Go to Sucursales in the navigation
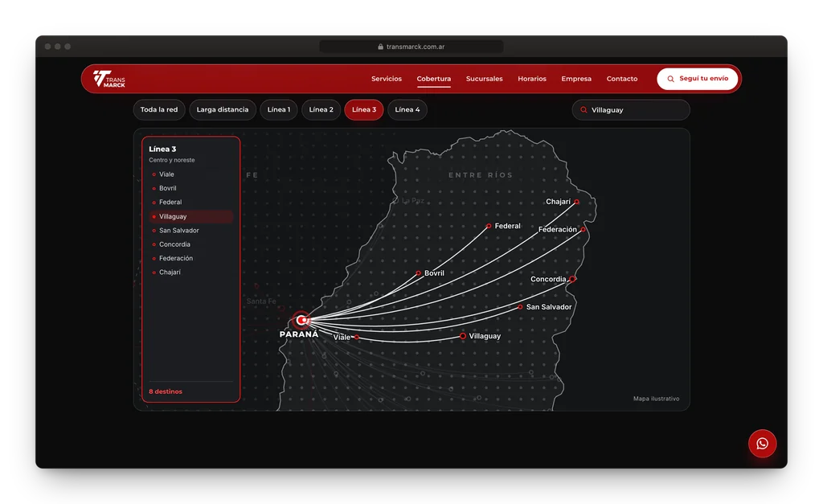The height and width of the screenshot is (504, 823). 484,79
